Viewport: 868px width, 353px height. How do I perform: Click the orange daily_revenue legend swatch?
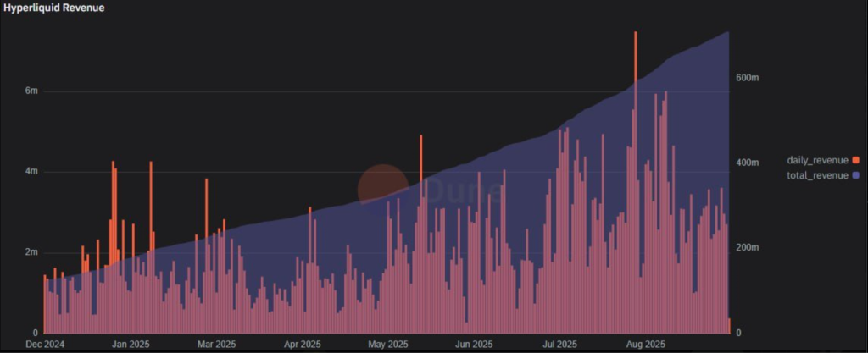point(856,160)
